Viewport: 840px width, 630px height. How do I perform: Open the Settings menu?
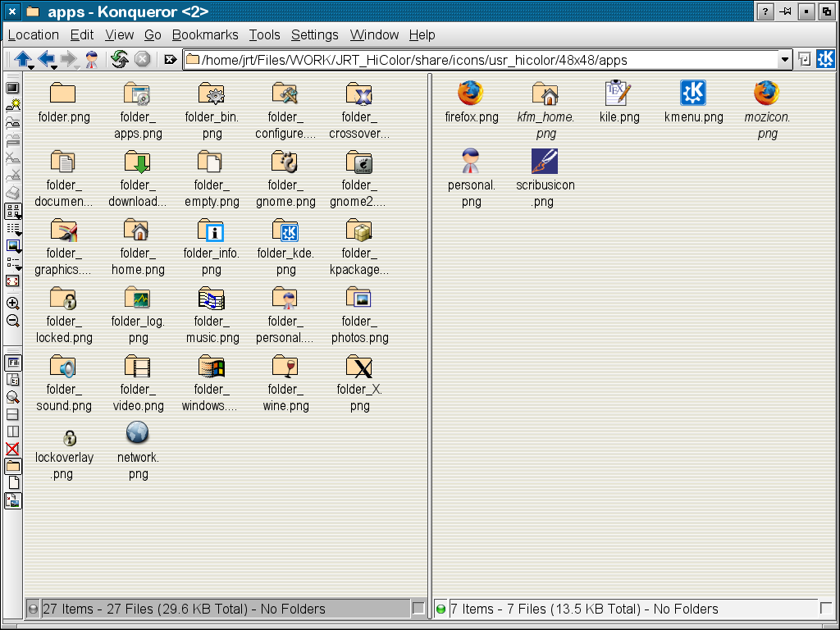314,34
